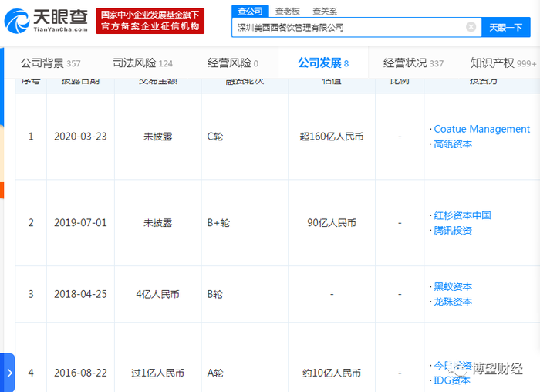
Task: Click the 过1亿人民币 transaction amount cell
Action: [157, 373]
